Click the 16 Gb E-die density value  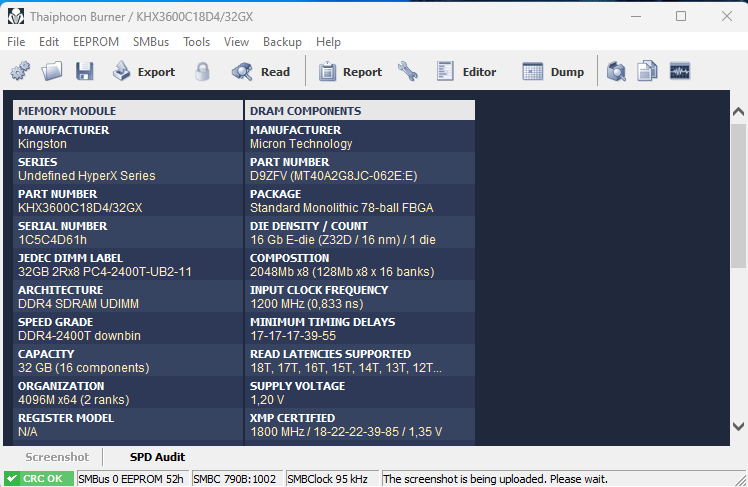[343, 239]
